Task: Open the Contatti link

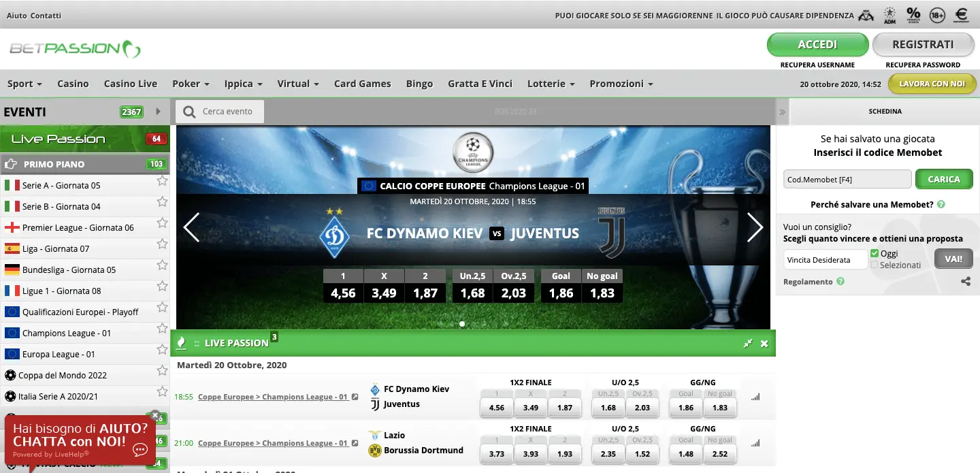Action: tap(46, 15)
